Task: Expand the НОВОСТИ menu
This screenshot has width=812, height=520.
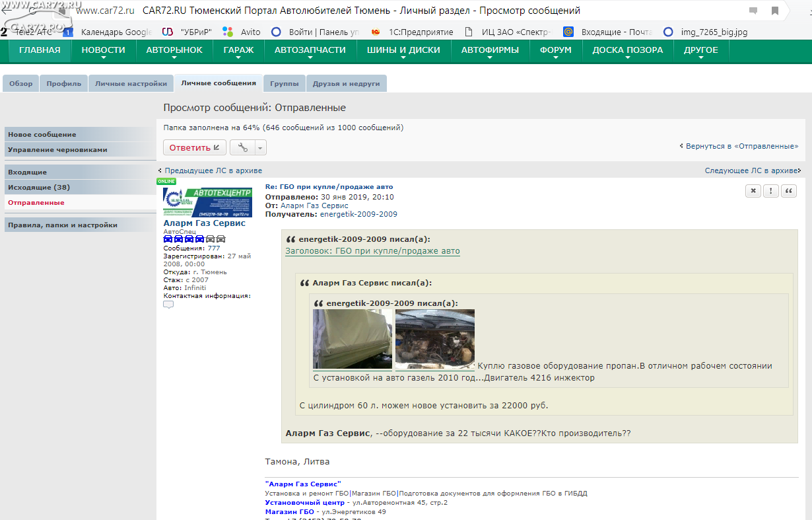Action: click(x=104, y=50)
